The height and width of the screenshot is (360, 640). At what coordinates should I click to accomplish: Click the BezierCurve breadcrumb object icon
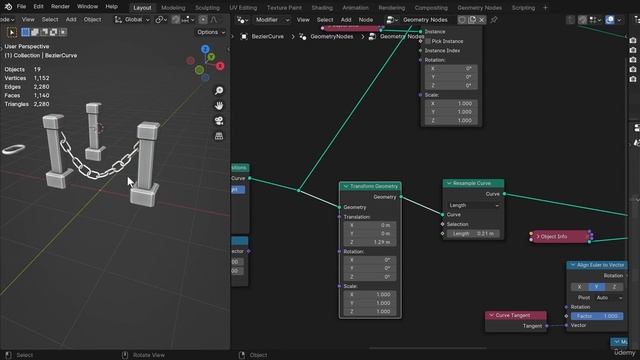tap(244, 36)
